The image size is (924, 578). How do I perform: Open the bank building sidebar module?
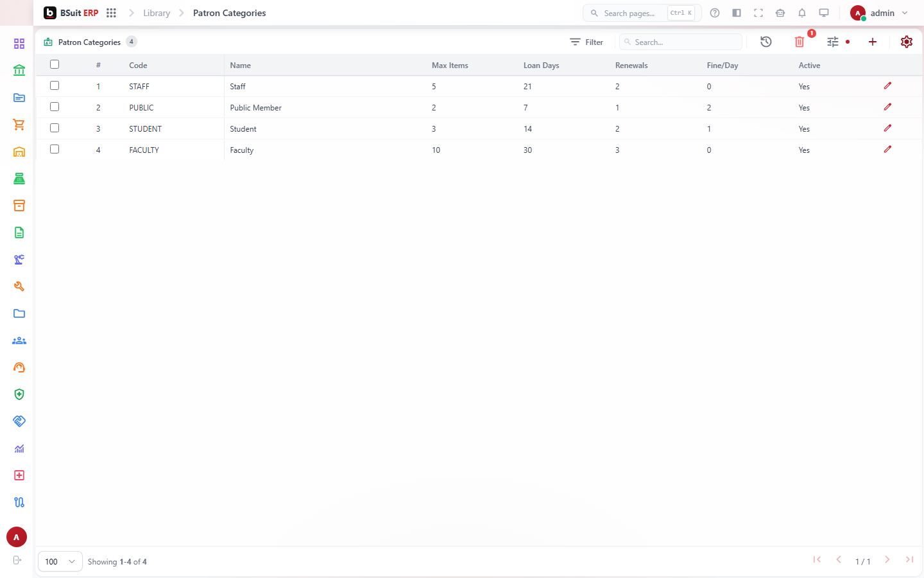click(x=19, y=71)
